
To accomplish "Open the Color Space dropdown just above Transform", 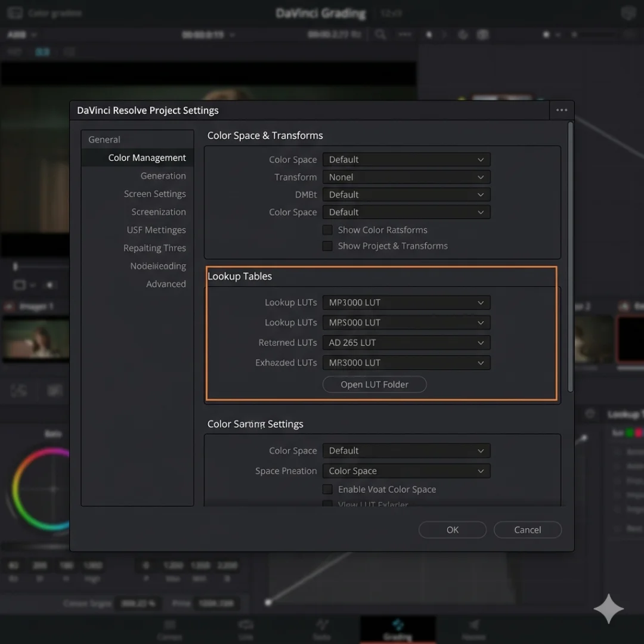I will pyautogui.click(x=406, y=159).
